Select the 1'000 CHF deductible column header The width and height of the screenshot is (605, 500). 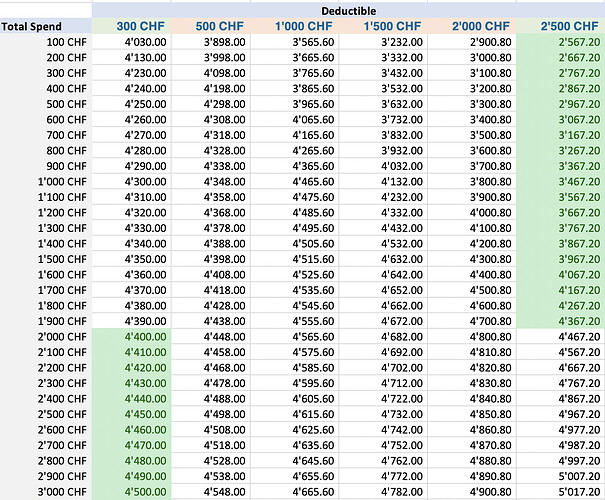[294, 26]
